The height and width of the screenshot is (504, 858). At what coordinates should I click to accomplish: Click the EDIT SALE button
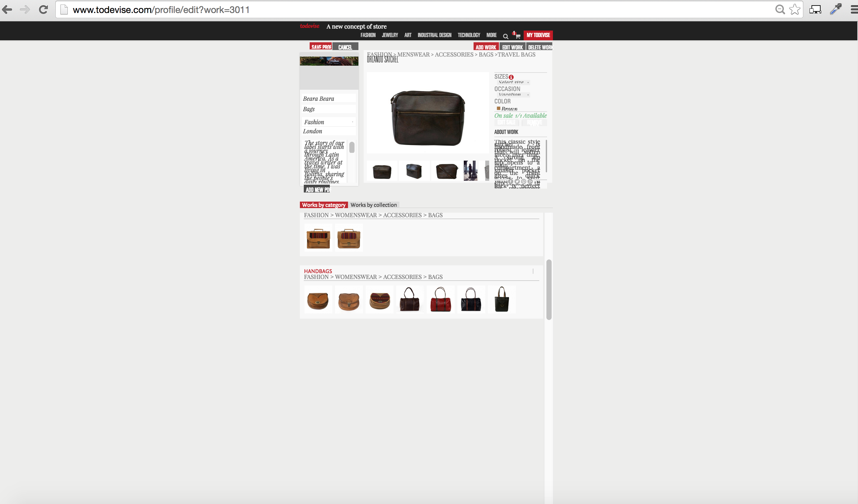(507, 123)
